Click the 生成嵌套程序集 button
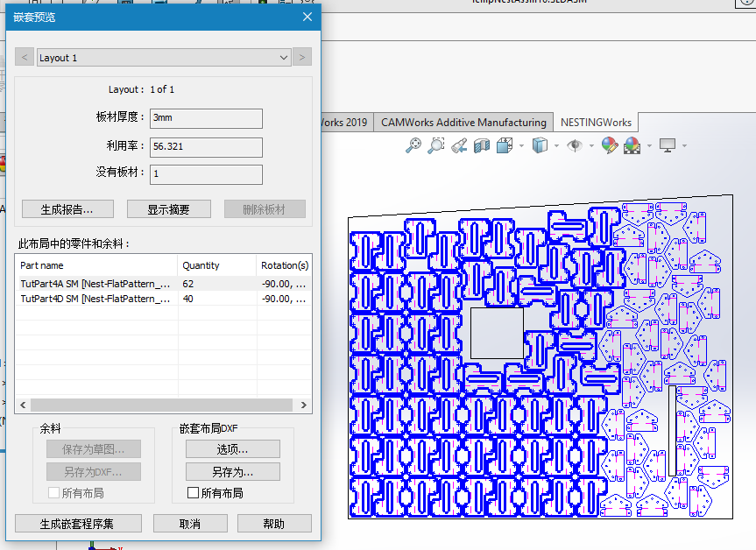 78,524
